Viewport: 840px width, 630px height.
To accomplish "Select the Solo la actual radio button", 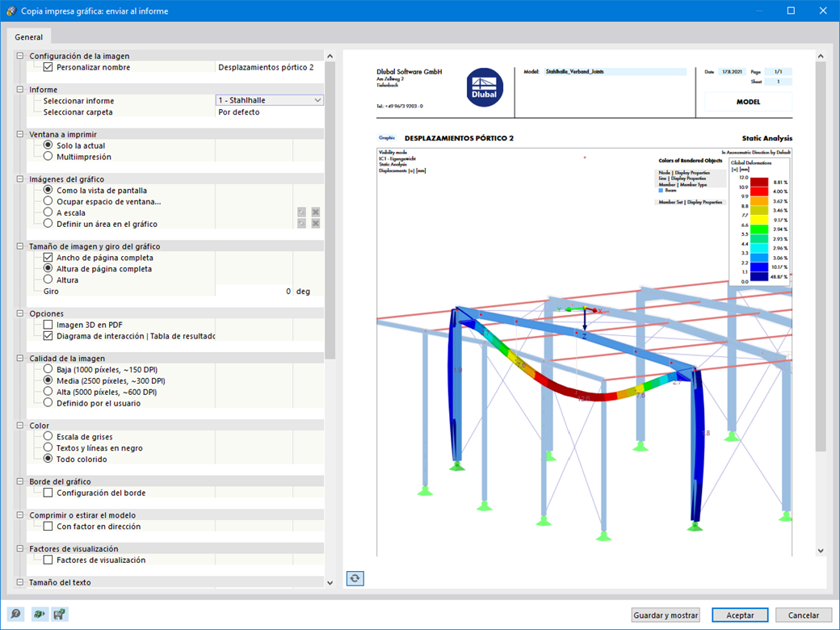I will pos(48,145).
